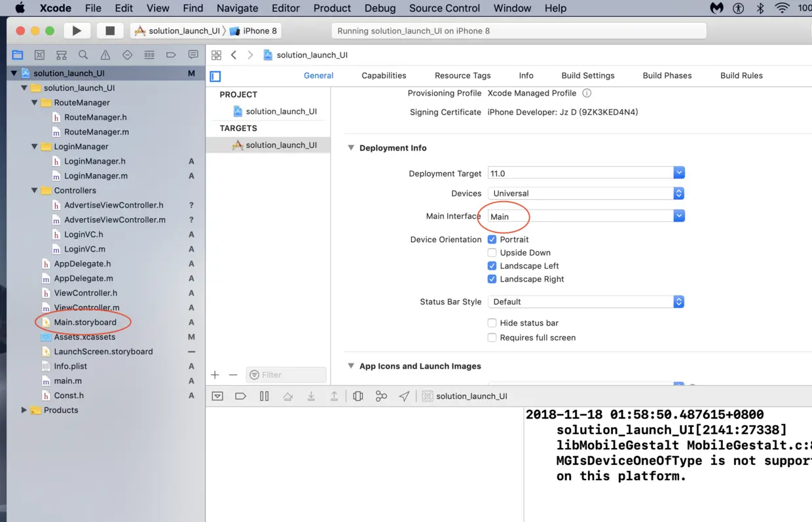The height and width of the screenshot is (522, 812).
Task: Open the Product menu
Action: [332, 9]
